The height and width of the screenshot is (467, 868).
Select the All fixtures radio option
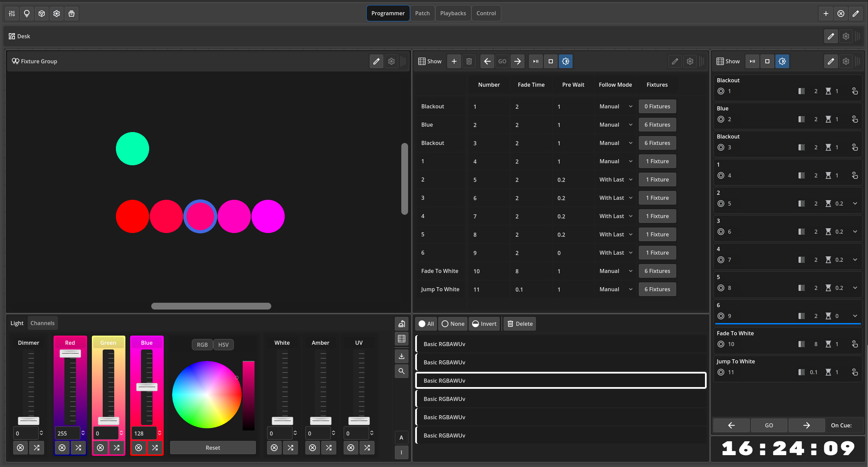(426, 324)
